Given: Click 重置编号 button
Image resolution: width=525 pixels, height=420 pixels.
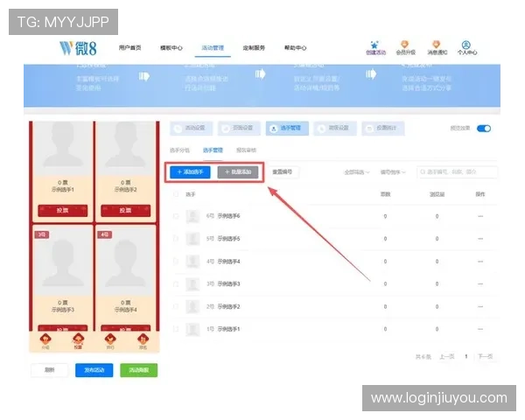Looking at the screenshot, I should point(283,172).
